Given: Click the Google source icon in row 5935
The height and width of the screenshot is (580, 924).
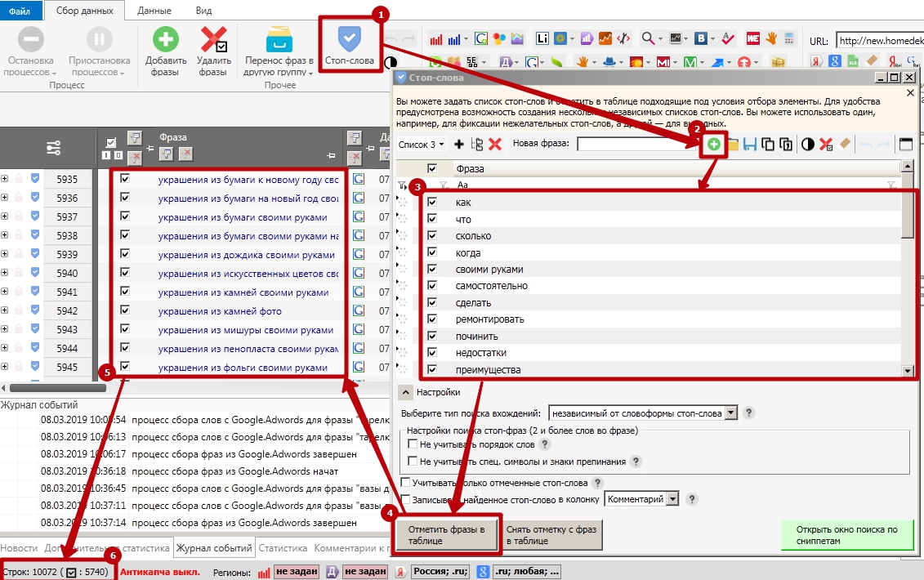Looking at the screenshot, I should (359, 179).
